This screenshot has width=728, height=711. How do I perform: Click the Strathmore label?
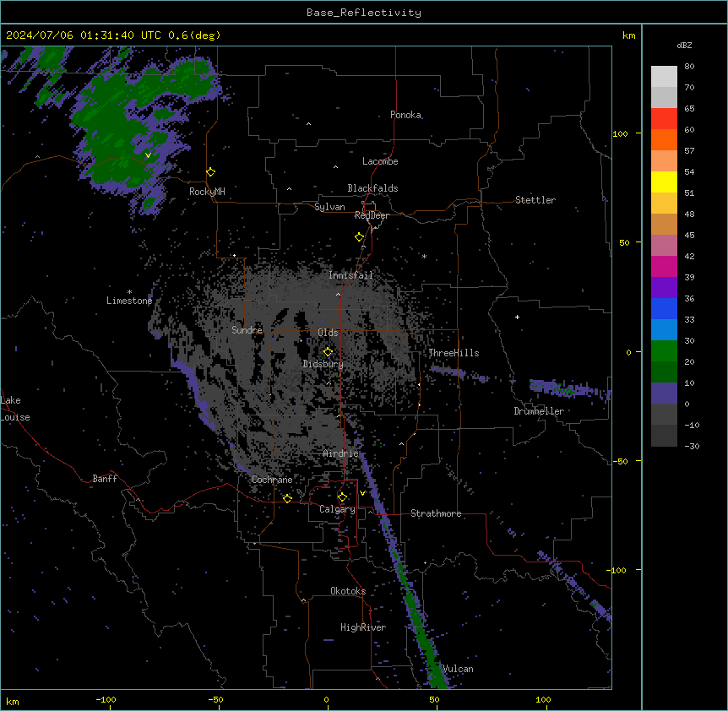[x=436, y=513]
